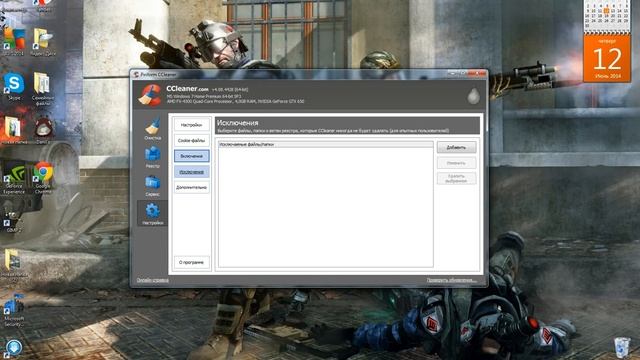The width and height of the screenshot is (640, 360).
Task: Open the Google Chrome desktop shortcut
Action: (43, 177)
